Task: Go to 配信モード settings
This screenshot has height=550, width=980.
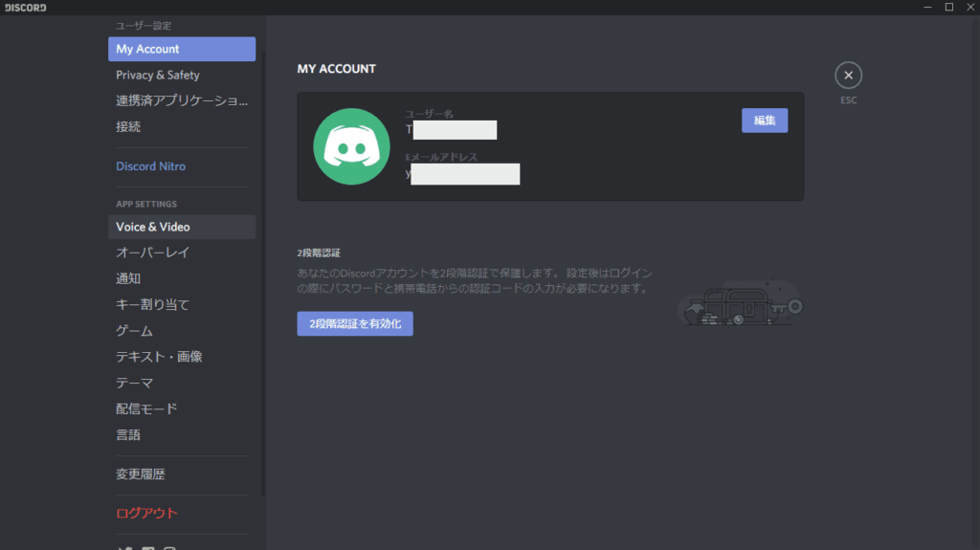Action: pyautogui.click(x=182, y=408)
